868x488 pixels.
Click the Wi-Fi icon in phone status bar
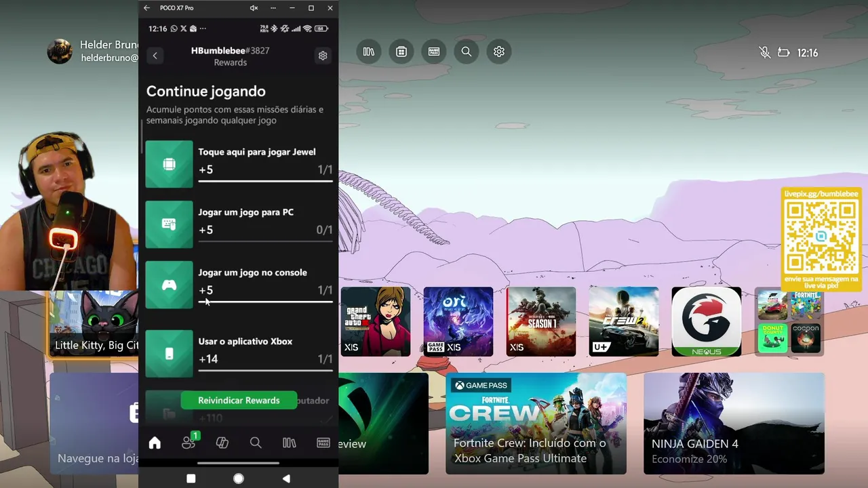[x=307, y=28]
